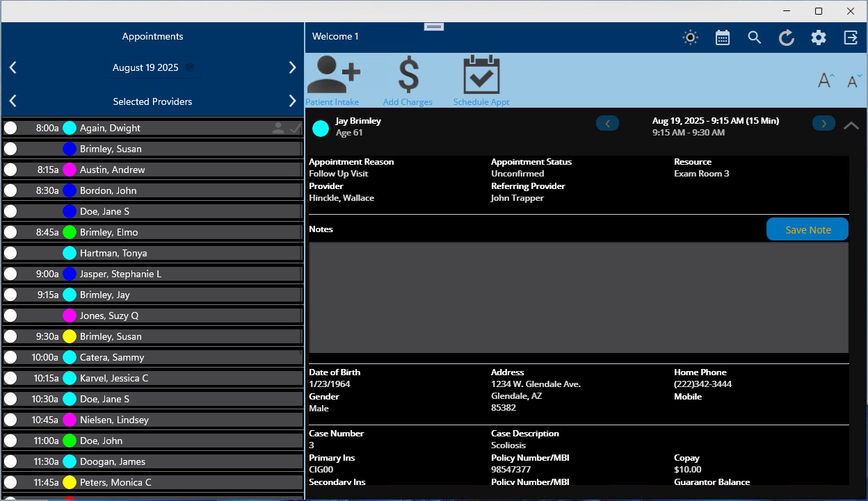Select the radio circle for Bordon, John
Screen dimensions: 868x501
click(x=10, y=190)
